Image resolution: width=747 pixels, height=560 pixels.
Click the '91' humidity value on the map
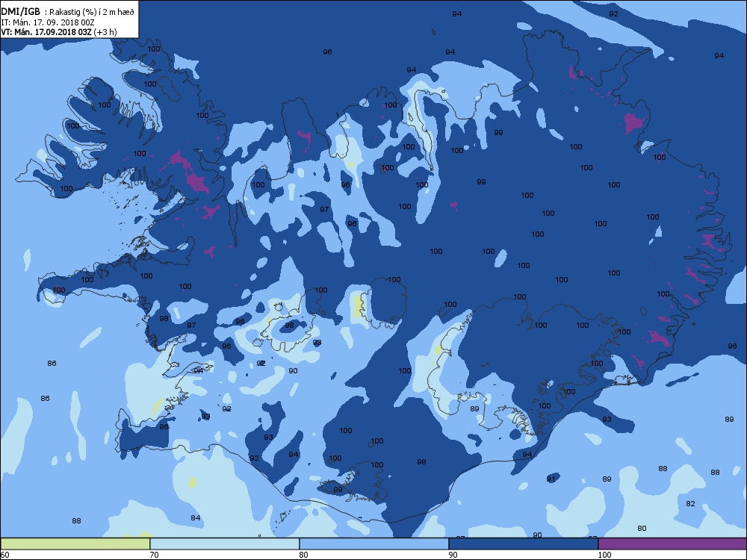(x=551, y=479)
